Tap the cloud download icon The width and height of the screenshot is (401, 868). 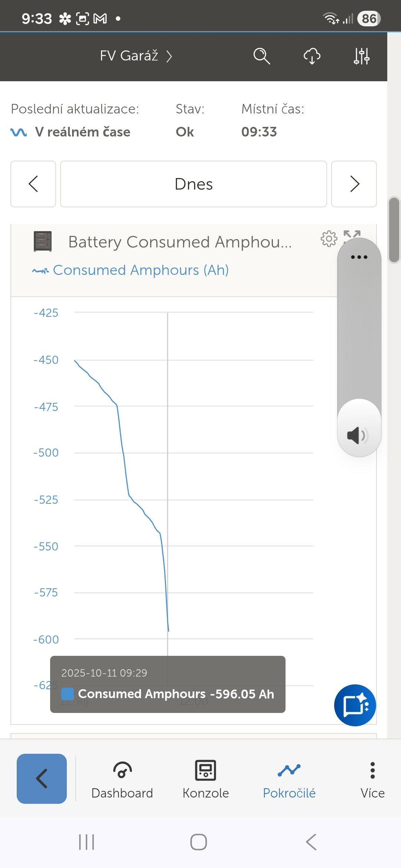click(312, 56)
